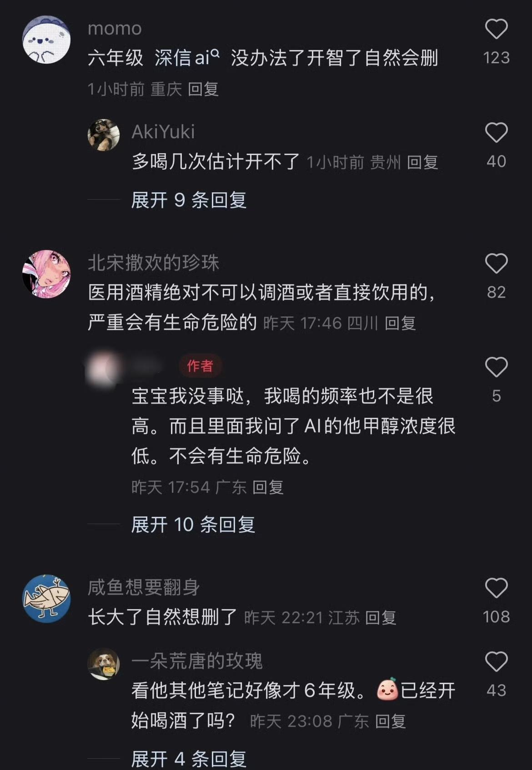Expand 展开 10 条回复
532x770 pixels.
click(193, 525)
